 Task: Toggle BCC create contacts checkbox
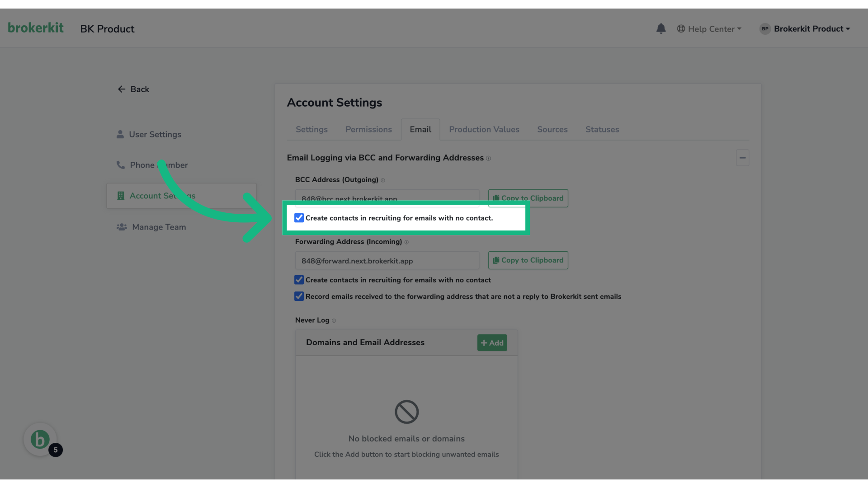(x=299, y=218)
